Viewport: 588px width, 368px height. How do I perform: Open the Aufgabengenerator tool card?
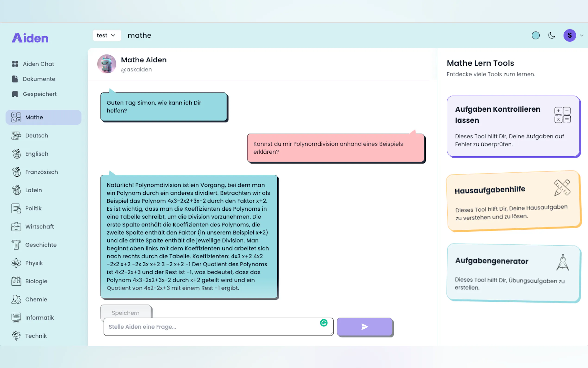pyautogui.click(x=513, y=273)
